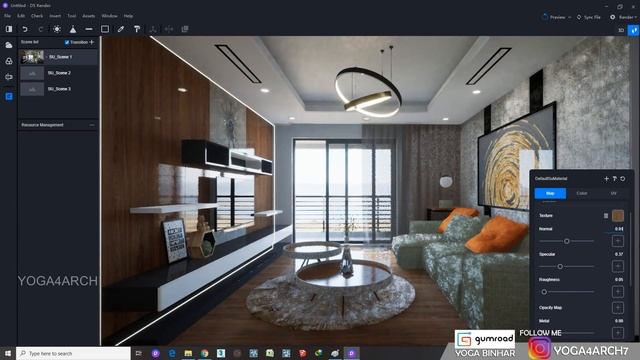Add material with plus icon in material panel
640x360 pixels.
tap(607, 178)
